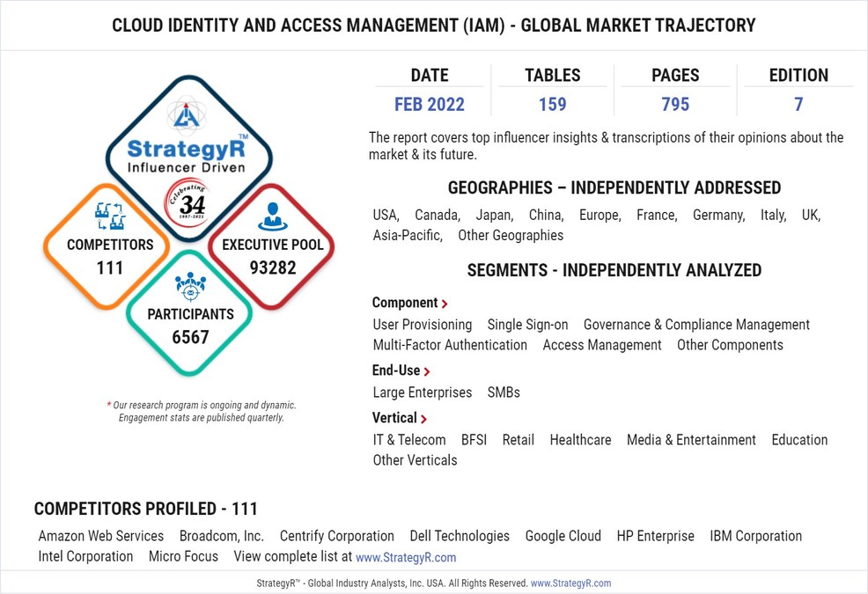Click HP Enterprise competitor
The width and height of the screenshot is (868, 594).
pyautogui.click(x=656, y=537)
